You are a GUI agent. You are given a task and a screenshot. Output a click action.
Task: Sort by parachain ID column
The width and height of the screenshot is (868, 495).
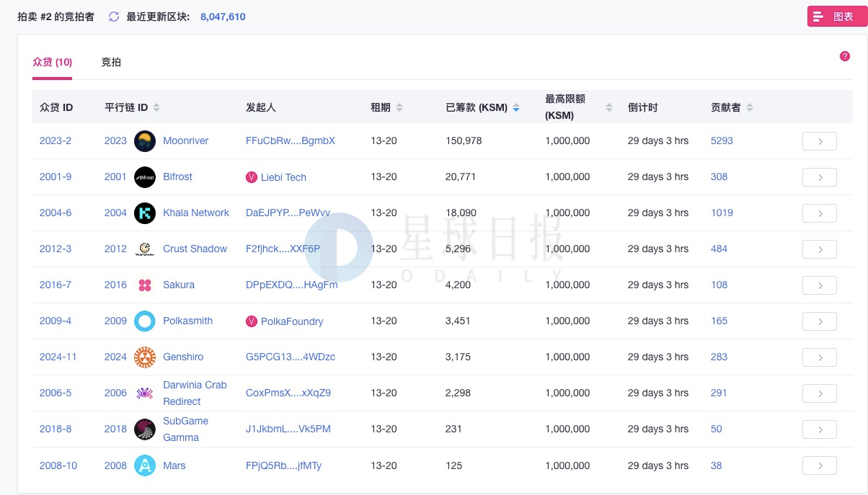coord(156,107)
